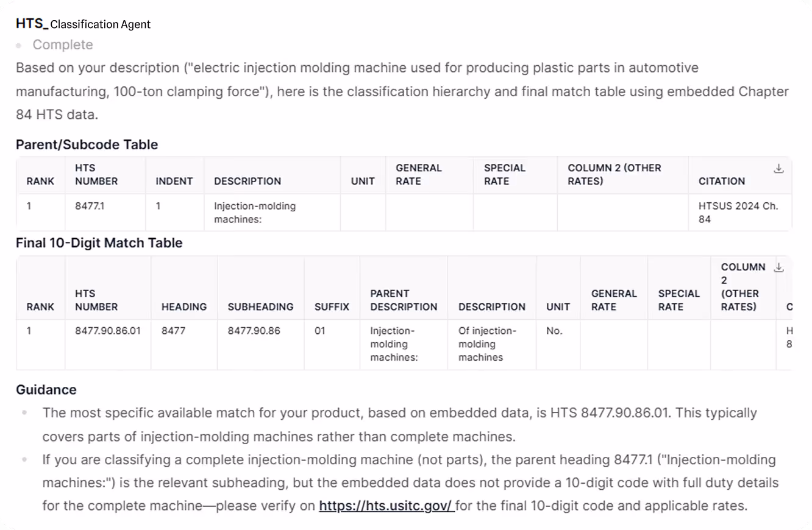Image resolution: width=812 pixels, height=530 pixels.
Task: Select the 8477.90.86.01 HTS number cell
Action: [x=108, y=331]
